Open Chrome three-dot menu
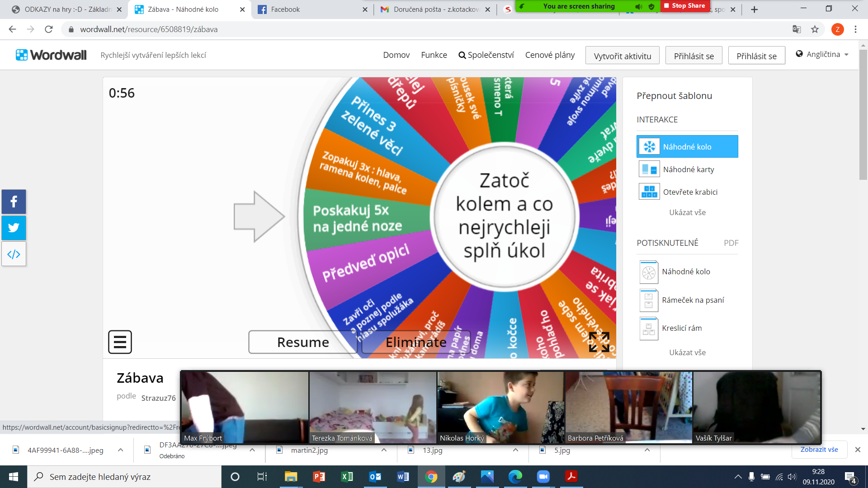 [855, 29]
